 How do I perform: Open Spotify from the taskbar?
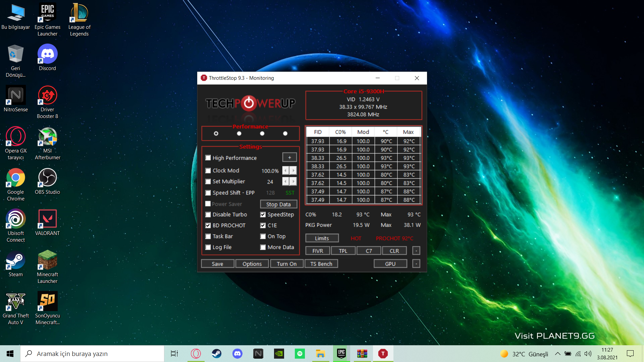[x=300, y=353]
